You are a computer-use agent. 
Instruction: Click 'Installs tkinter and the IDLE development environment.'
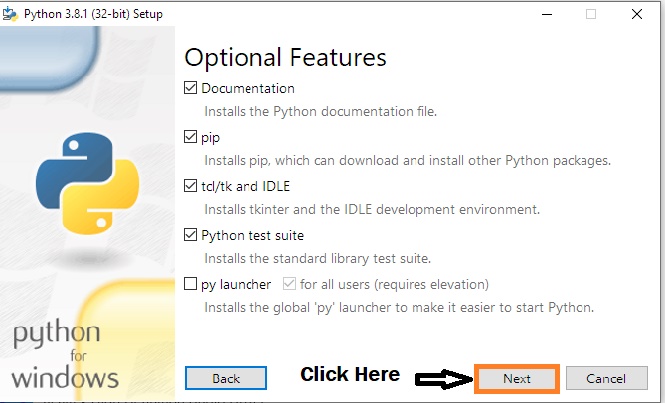[x=372, y=210]
